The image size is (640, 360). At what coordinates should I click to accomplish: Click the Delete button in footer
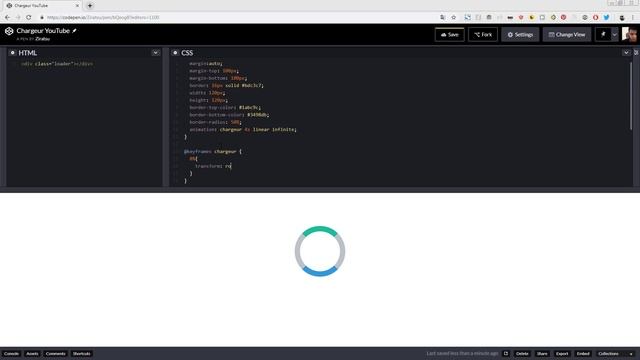[x=522, y=353]
